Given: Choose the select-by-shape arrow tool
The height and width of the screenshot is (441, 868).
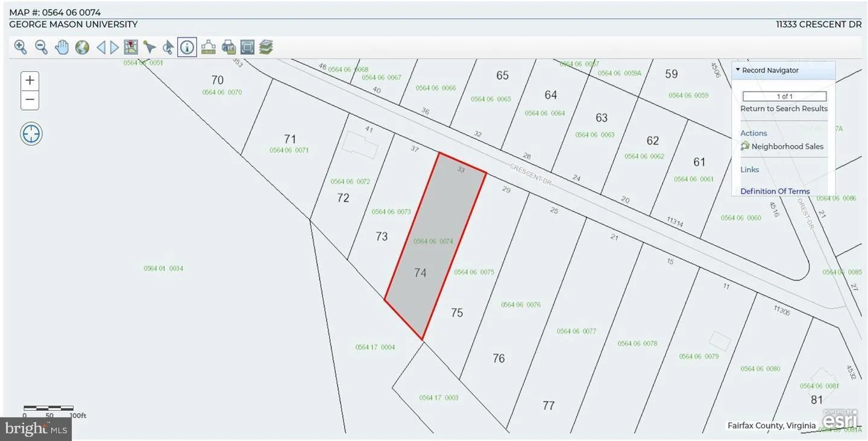Looking at the screenshot, I should coord(168,47).
